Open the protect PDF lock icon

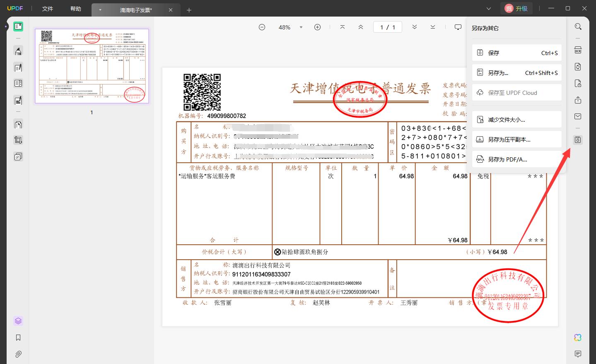tap(578, 84)
